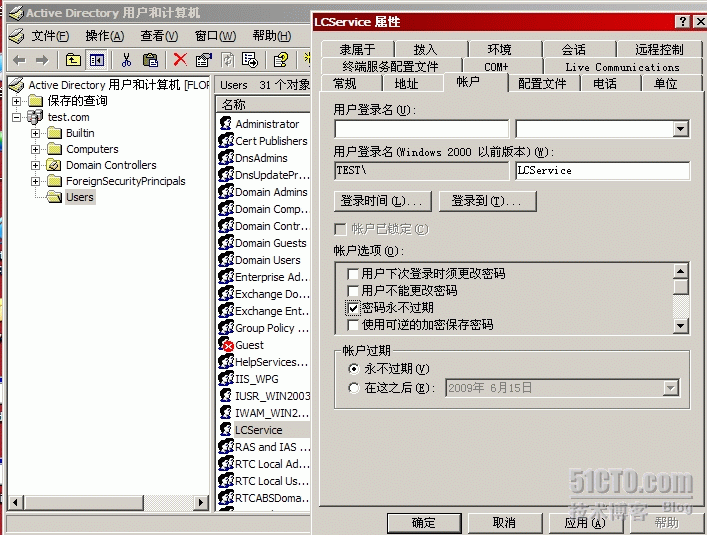Check 'User cannot change password' option
The height and width of the screenshot is (535, 707).
[x=353, y=291]
